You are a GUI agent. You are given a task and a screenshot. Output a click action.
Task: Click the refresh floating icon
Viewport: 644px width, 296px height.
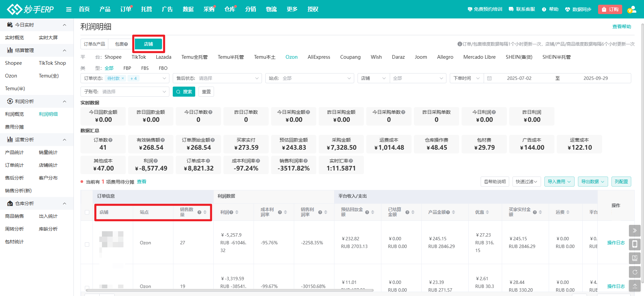(x=635, y=272)
